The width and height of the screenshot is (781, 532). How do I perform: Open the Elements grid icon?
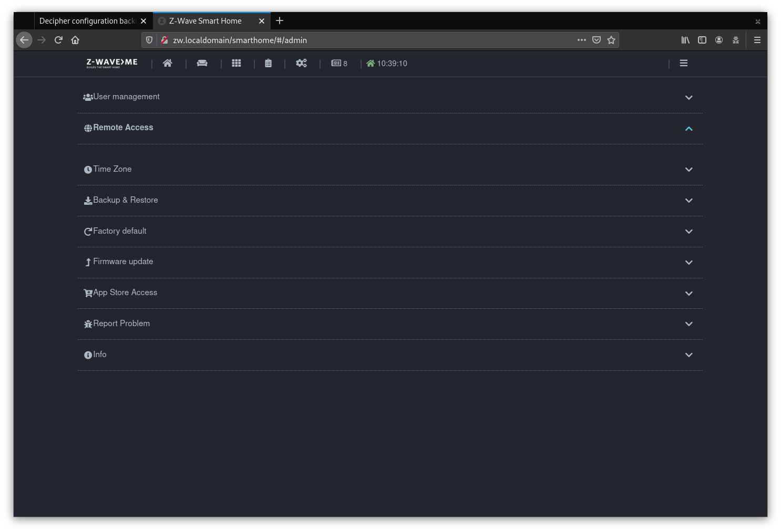tap(236, 63)
